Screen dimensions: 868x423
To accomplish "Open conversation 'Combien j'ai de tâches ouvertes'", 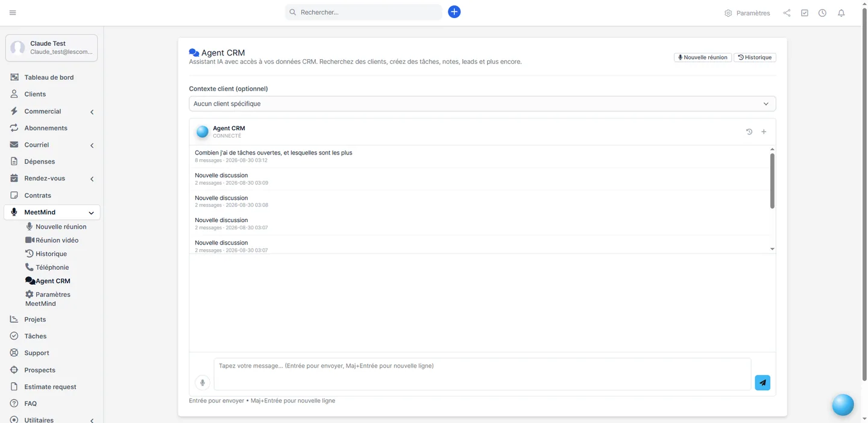I will tap(480, 156).
